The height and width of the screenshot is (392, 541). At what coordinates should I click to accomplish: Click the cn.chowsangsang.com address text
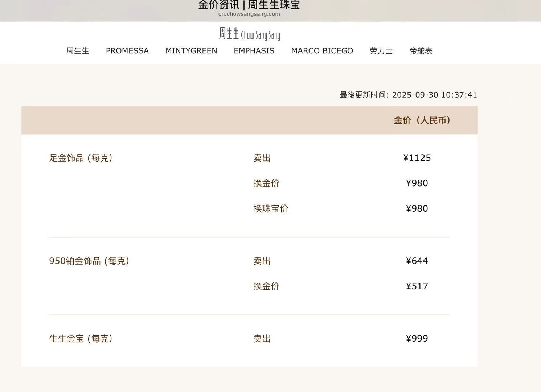pyautogui.click(x=249, y=14)
